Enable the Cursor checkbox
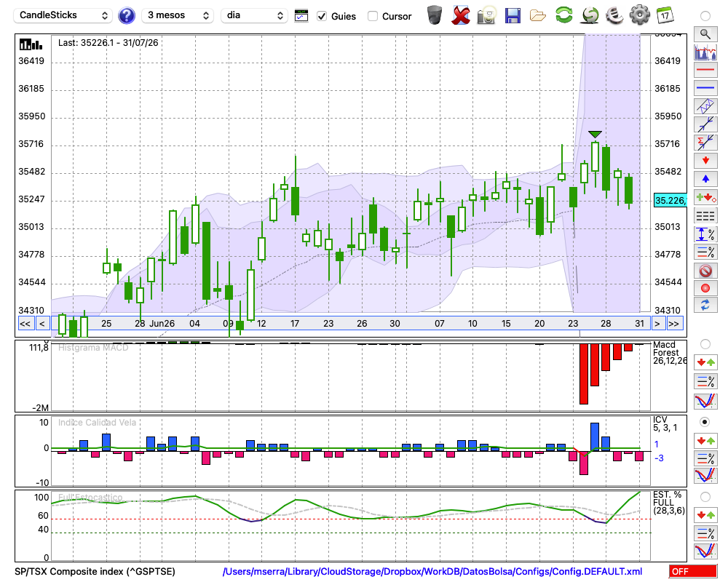The height and width of the screenshot is (582, 728). (x=372, y=16)
